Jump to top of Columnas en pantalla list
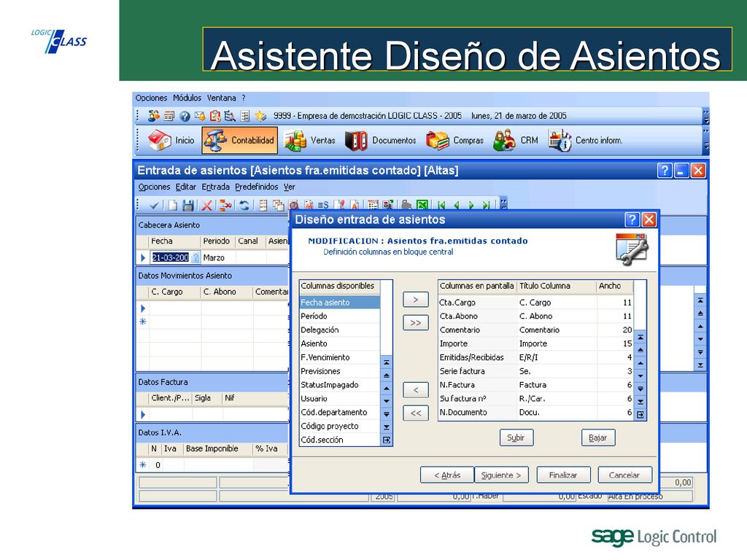The width and height of the screenshot is (747, 560). (640, 337)
